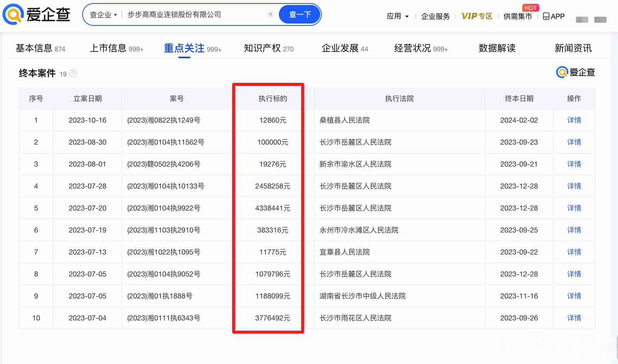
Task: Click court name 湖南省长沙市中级人民法院
Action: (x=362, y=296)
